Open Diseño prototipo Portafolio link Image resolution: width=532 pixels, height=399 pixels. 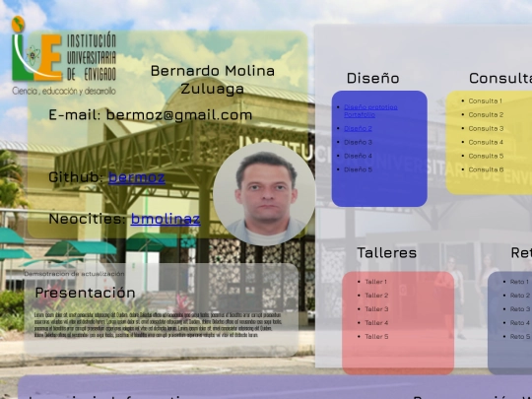[370, 110]
